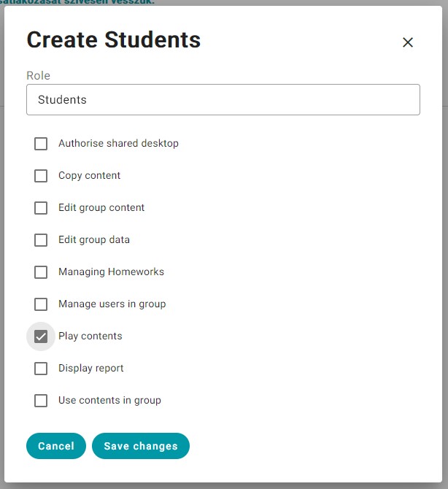
Task: Click the 'Edit group data' label text
Action: point(93,240)
